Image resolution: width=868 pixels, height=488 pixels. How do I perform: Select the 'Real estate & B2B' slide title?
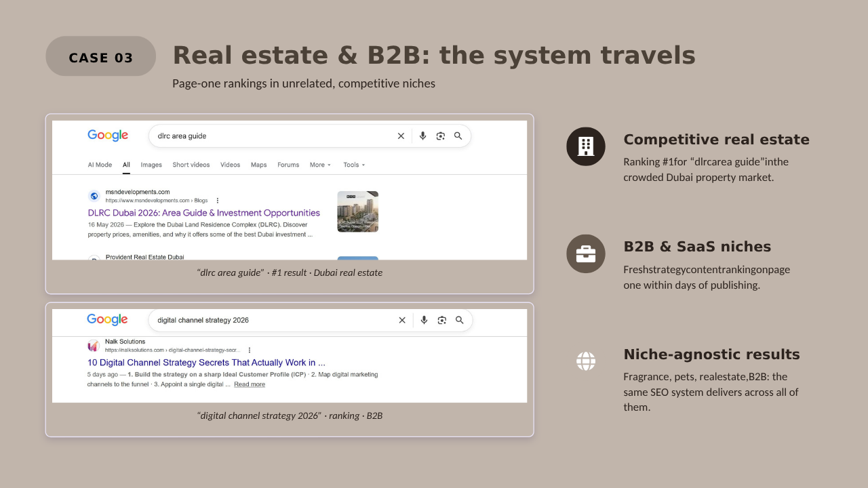(x=434, y=55)
